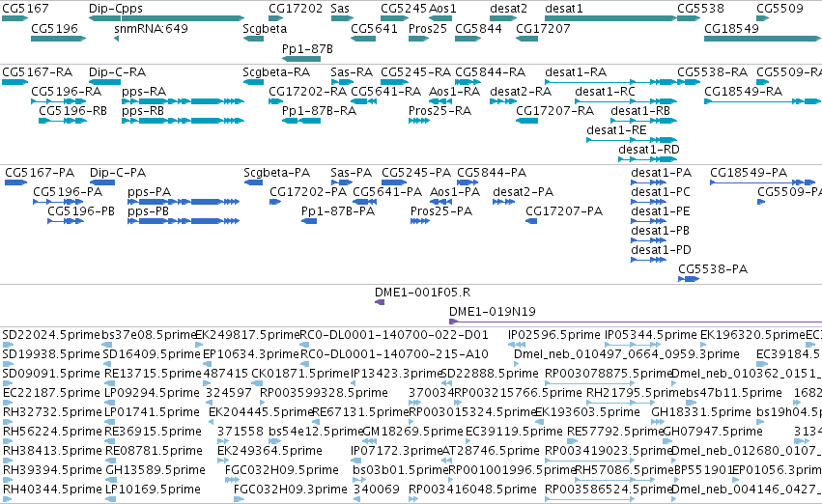Select transcript desat1-RE

pos(616,130)
